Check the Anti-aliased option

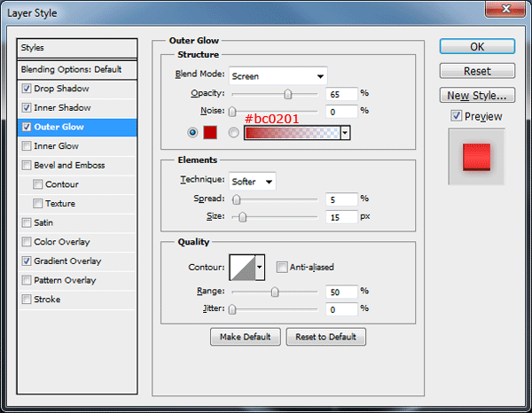pos(282,267)
